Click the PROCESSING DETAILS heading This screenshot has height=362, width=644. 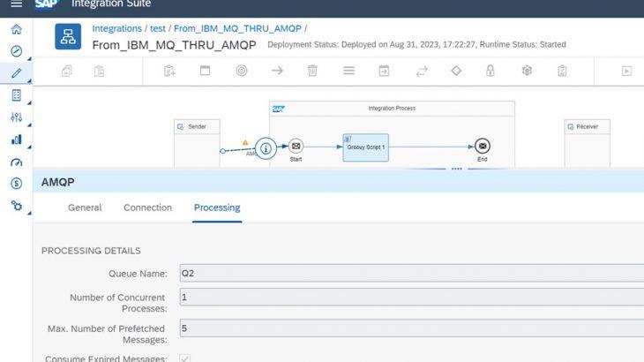point(91,251)
